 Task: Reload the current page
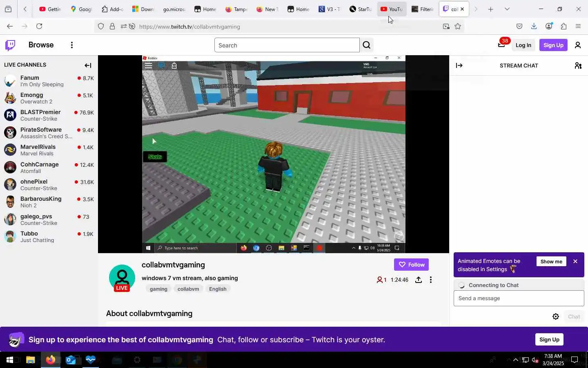click(x=39, y=26)
